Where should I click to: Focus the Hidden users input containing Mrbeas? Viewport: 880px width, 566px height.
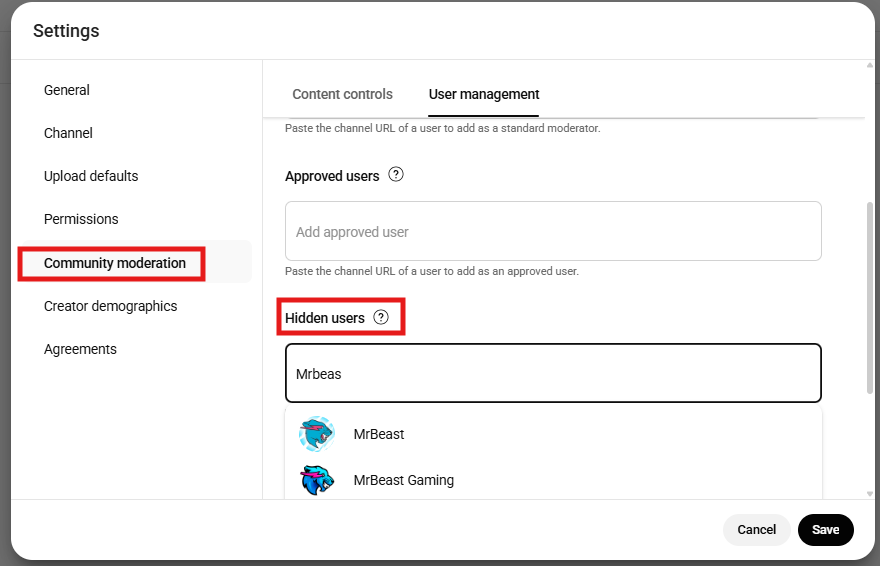(553, 374)
